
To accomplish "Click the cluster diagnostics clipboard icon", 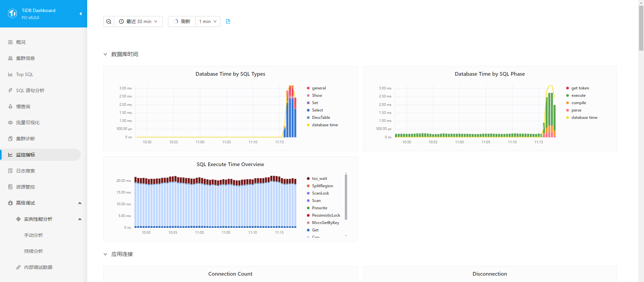I will [10, 139].
